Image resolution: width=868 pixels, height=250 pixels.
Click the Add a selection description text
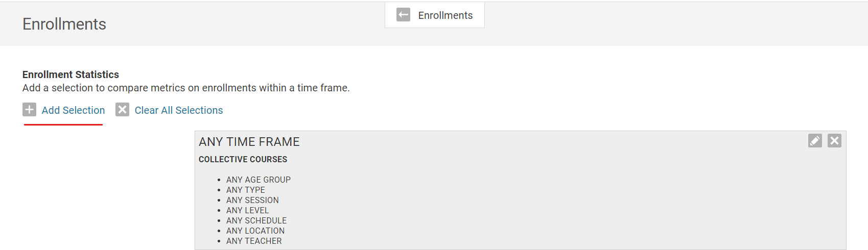pos(186,88)
